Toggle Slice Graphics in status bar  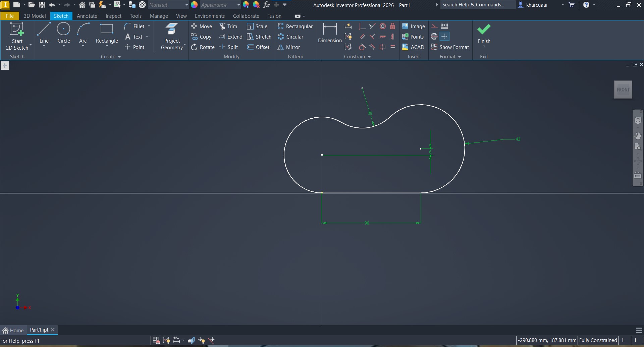pos(191,340)
